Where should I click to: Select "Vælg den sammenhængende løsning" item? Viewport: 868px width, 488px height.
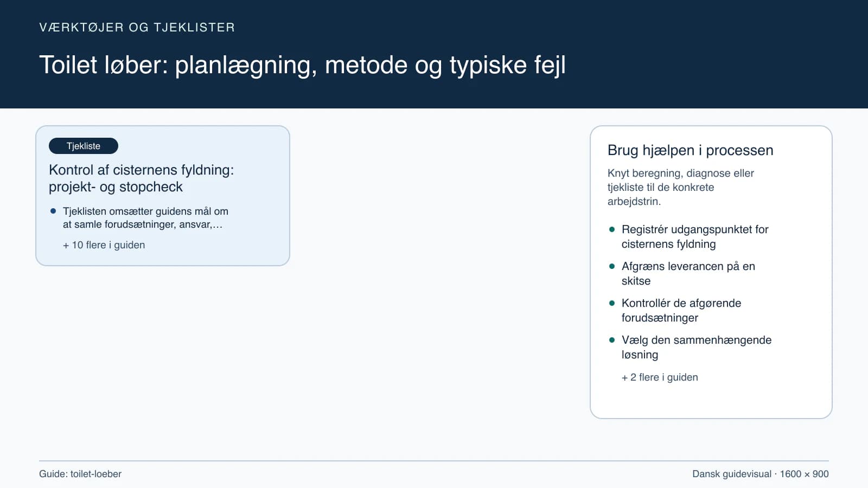697,348
